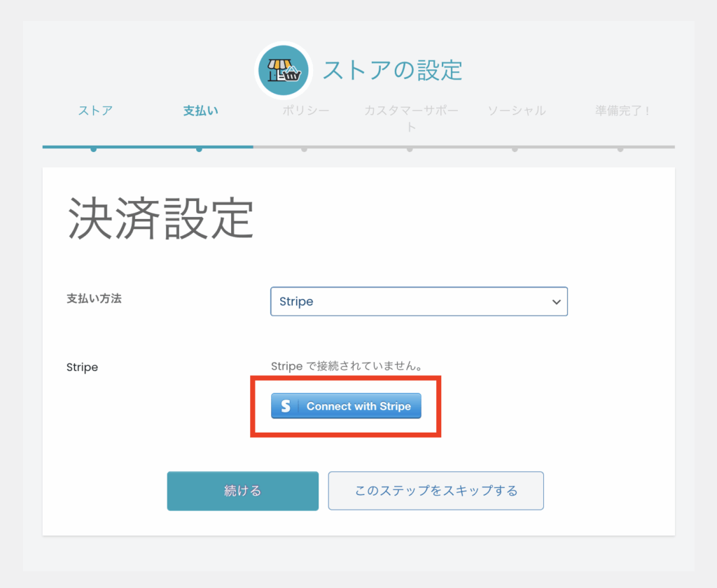Click the 'Connect with Stripe' button label

coord(358,406)
